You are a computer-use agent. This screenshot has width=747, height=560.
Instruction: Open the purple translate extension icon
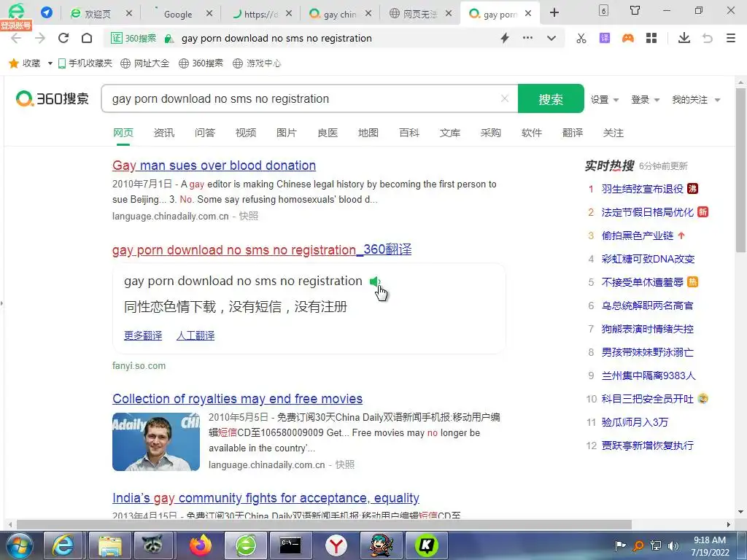[x=605, y=38]
